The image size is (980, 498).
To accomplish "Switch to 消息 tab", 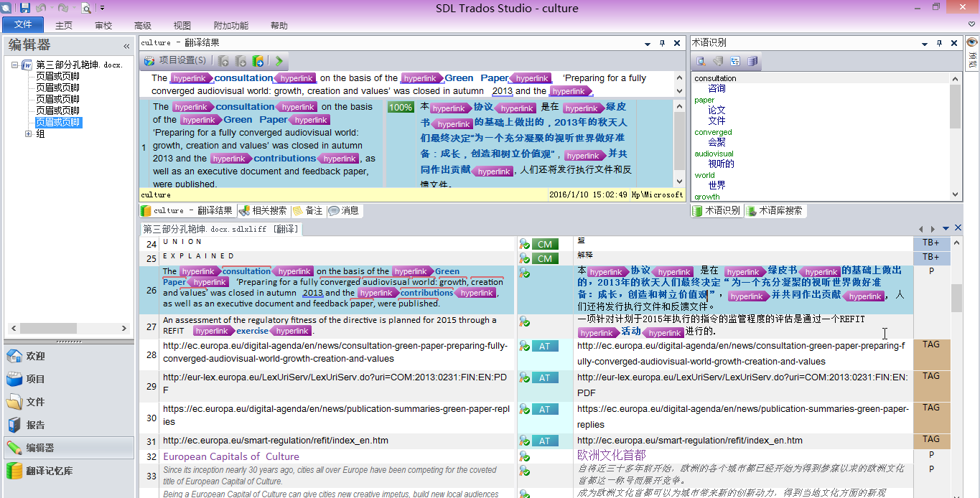I will [345, 211].
